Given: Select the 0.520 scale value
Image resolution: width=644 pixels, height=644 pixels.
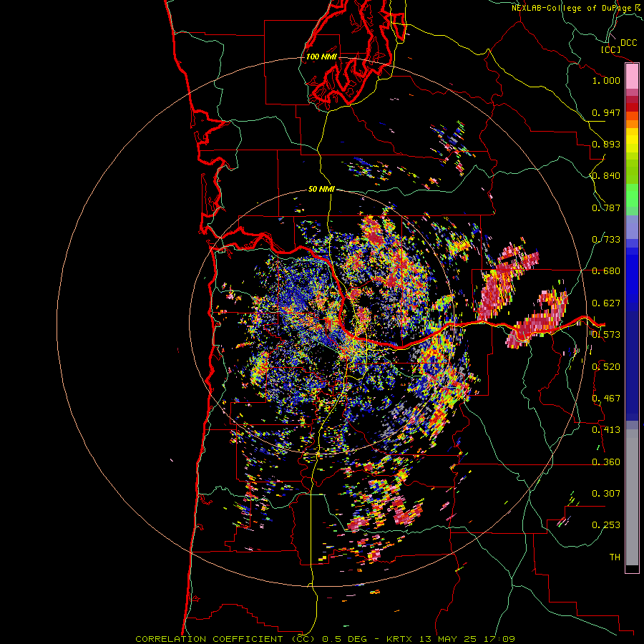Looking at the screenshot, I should (x=606, y=367).
